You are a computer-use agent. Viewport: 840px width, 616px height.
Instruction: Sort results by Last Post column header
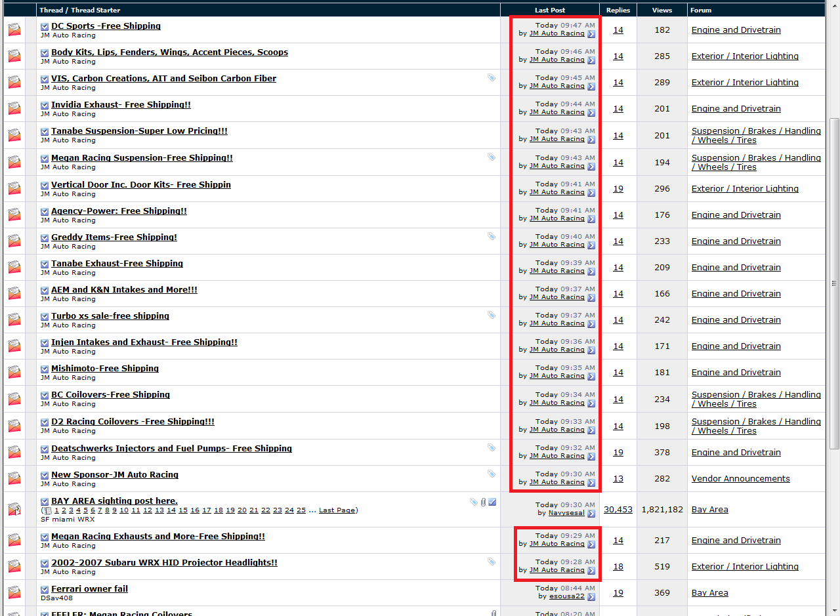[x=550, y=10]
